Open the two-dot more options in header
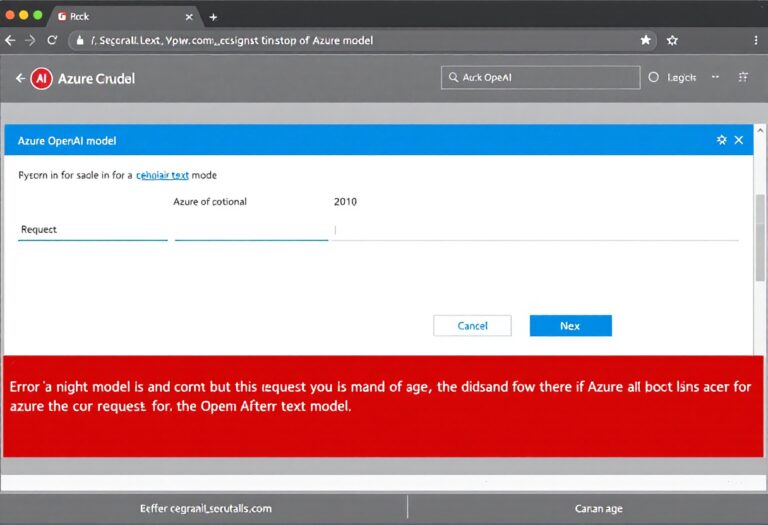Screen dimensions: 768x525 click(716, 77)
